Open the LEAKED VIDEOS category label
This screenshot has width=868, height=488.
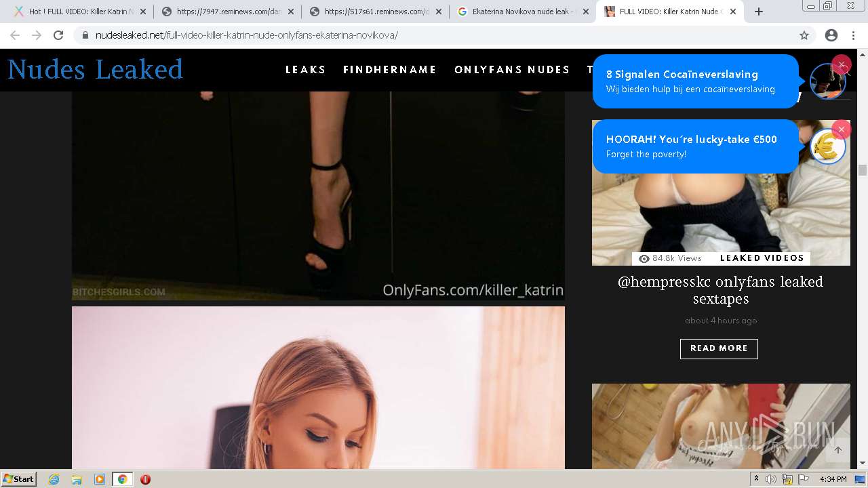pos(762,258)
